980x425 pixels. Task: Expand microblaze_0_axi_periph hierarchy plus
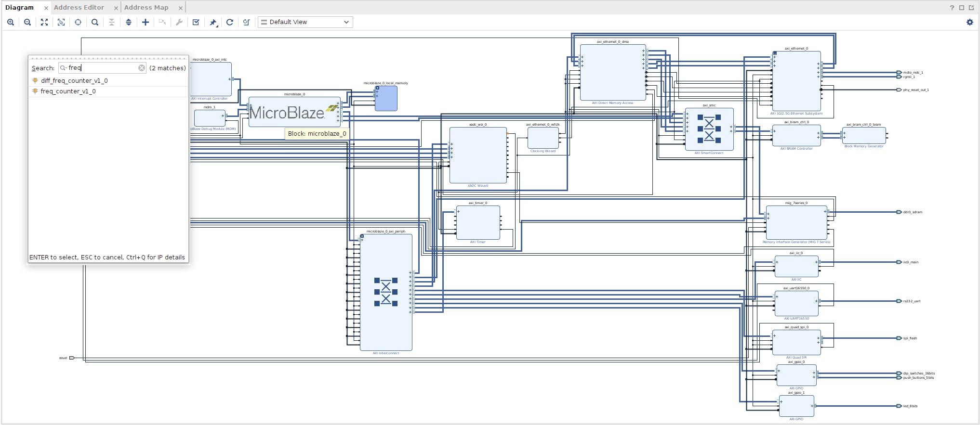(362, 236)
